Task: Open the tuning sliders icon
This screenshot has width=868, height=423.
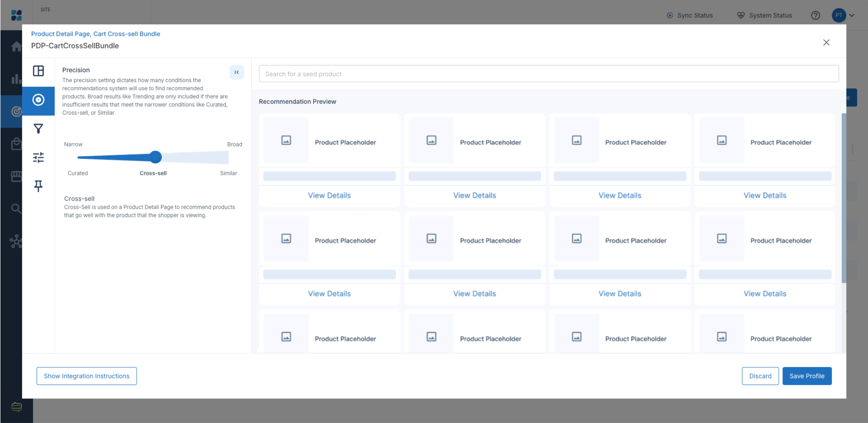Action: coord(39,158)
